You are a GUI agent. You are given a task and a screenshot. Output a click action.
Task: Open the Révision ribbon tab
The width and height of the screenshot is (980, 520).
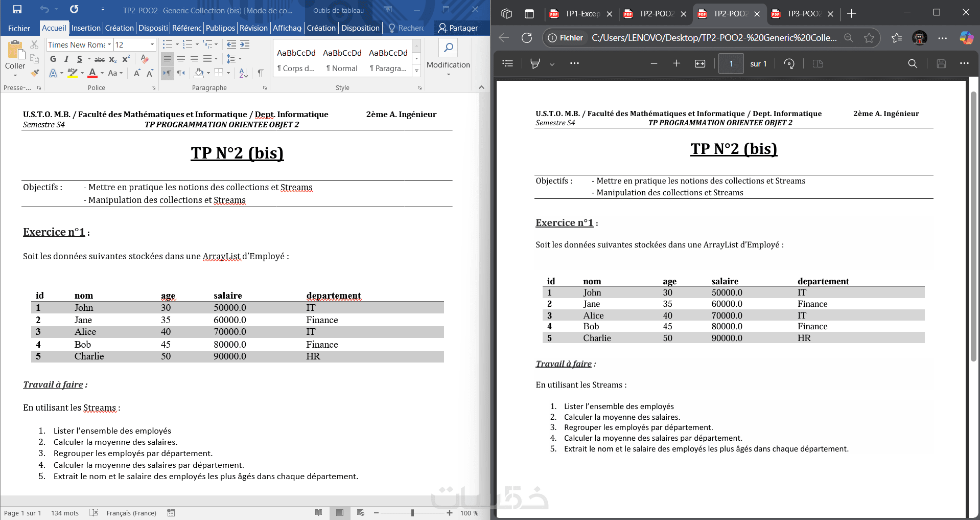[253, 28]
